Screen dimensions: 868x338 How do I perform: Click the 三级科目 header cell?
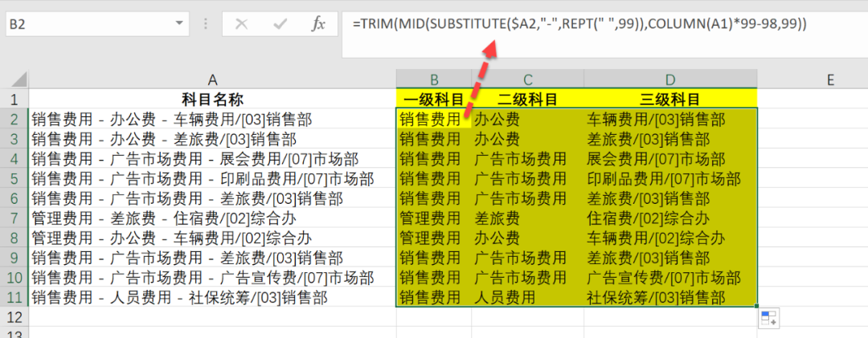click(x=670, y=99)
